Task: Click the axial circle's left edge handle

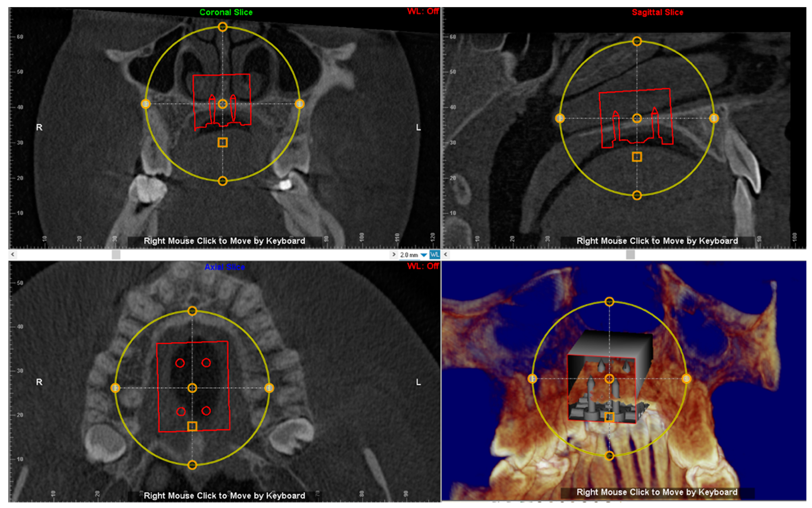Action: [x=115, y=388]
